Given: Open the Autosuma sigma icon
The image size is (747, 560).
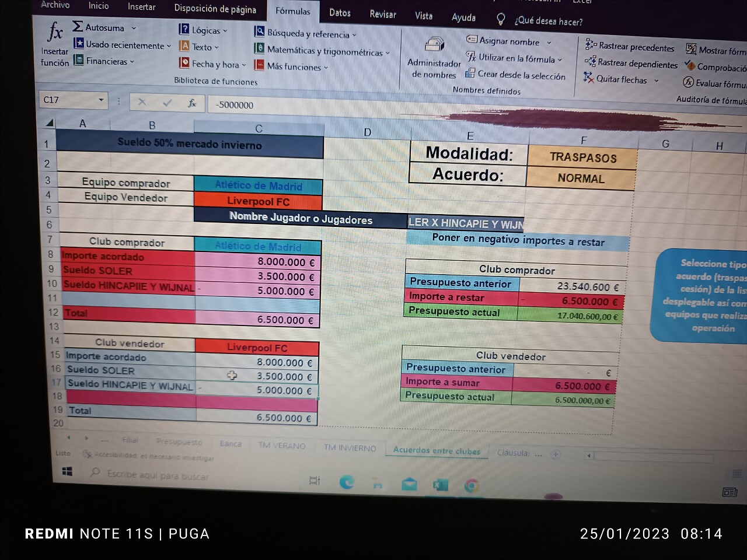Looking at the screenshot, I should click(x=78, y=26).
